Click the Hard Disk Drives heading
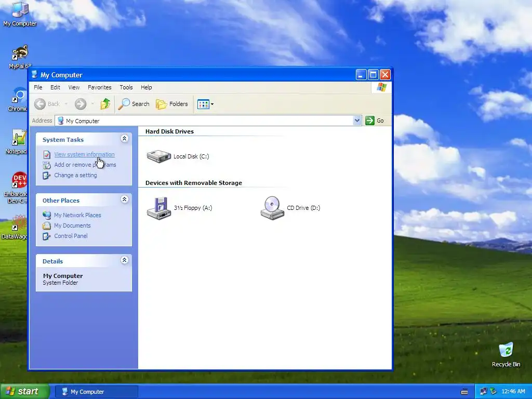The image size is (532, 399). tap(170, 131)
